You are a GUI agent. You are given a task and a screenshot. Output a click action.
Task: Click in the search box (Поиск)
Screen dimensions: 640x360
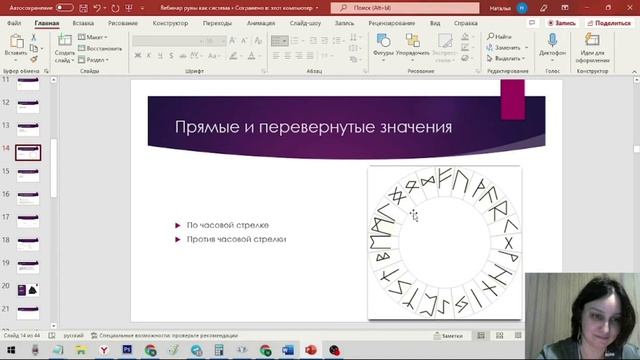pyautogui.click(x=405, y=8)
